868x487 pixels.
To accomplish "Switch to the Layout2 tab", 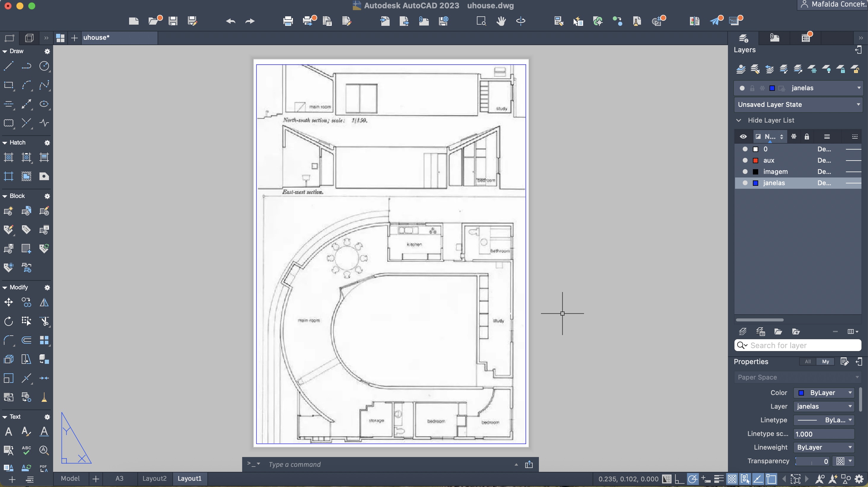I will 154,479.
